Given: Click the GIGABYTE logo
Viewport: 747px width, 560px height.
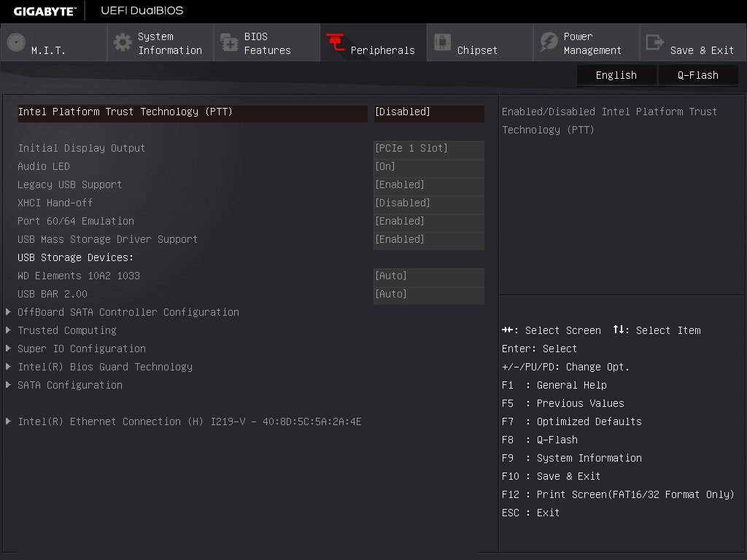Looking at the screenshot, I should [x=44, y=12].
